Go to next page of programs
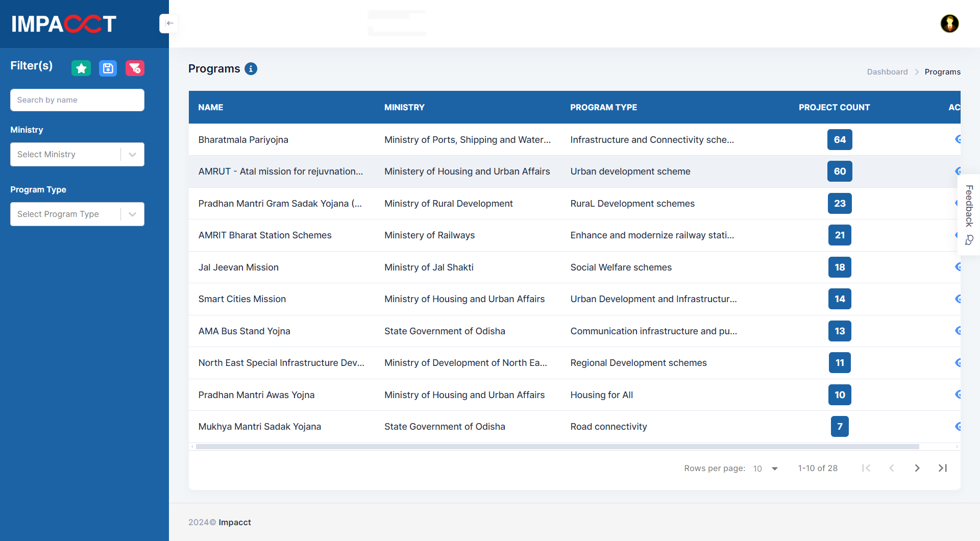The width and height of the screenshot is (980, 541). (917, 468)
